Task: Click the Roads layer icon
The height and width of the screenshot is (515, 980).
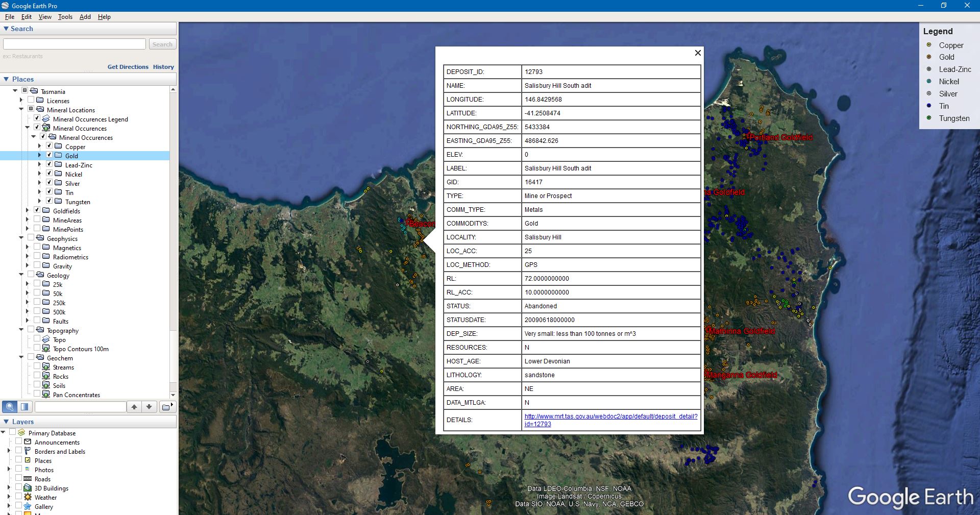Action: 28,479
